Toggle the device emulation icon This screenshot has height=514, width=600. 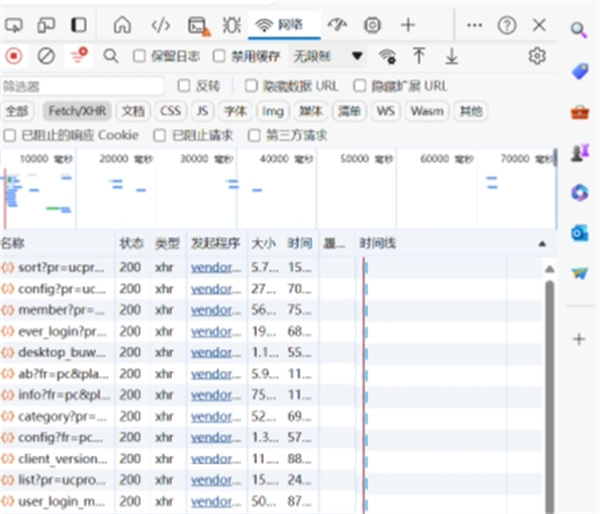tap(46, 25)
